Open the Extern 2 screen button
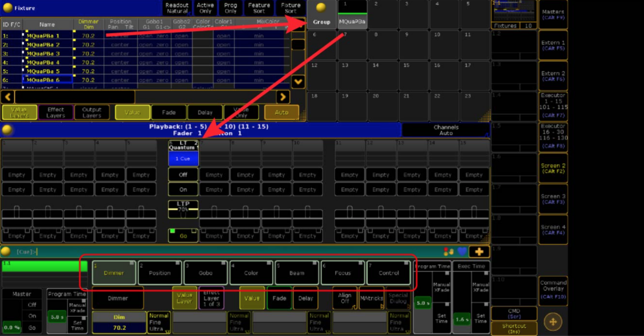Image resolution: width=644 pixels, height=336 pixels. (x=553, y=76)
